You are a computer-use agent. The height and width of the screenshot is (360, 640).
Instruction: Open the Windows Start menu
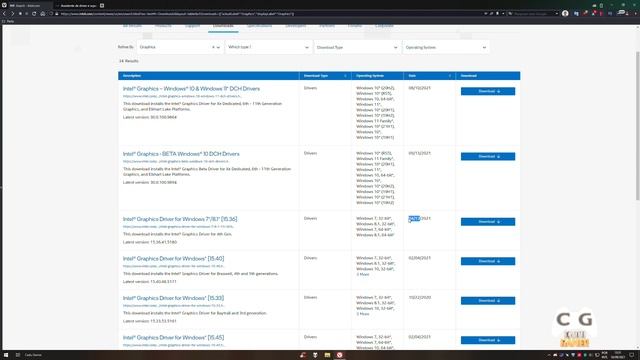[x=6, y=355]
